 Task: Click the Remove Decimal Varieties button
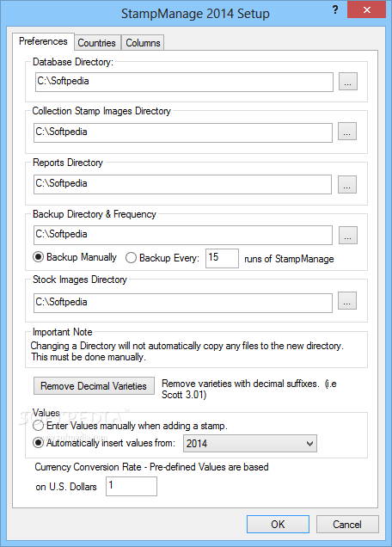94,386
